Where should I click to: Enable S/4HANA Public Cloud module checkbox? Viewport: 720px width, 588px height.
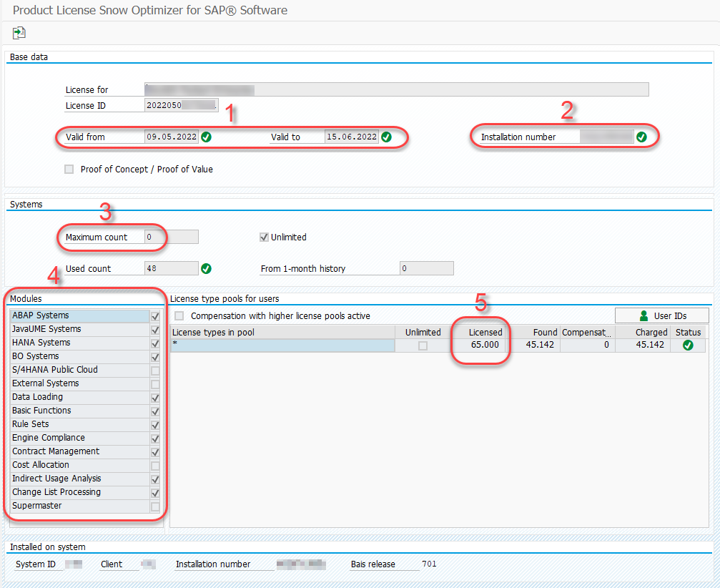pyautogui.click(x=155, y=371)
